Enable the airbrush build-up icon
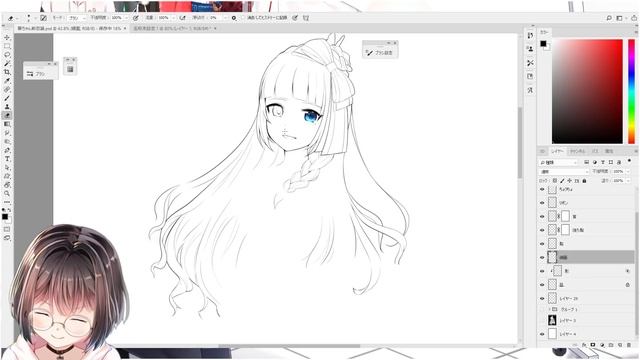640x360 pixels. point(182,18)
